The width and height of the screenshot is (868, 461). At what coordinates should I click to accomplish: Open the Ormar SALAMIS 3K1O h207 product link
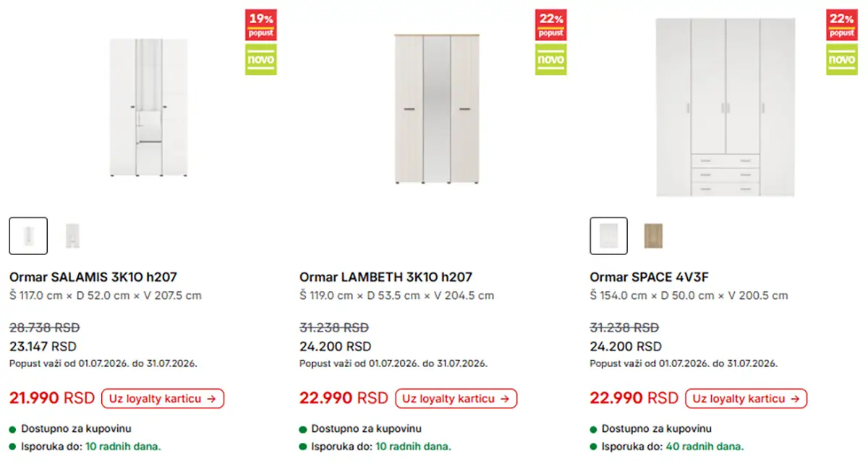click(93, 277)
